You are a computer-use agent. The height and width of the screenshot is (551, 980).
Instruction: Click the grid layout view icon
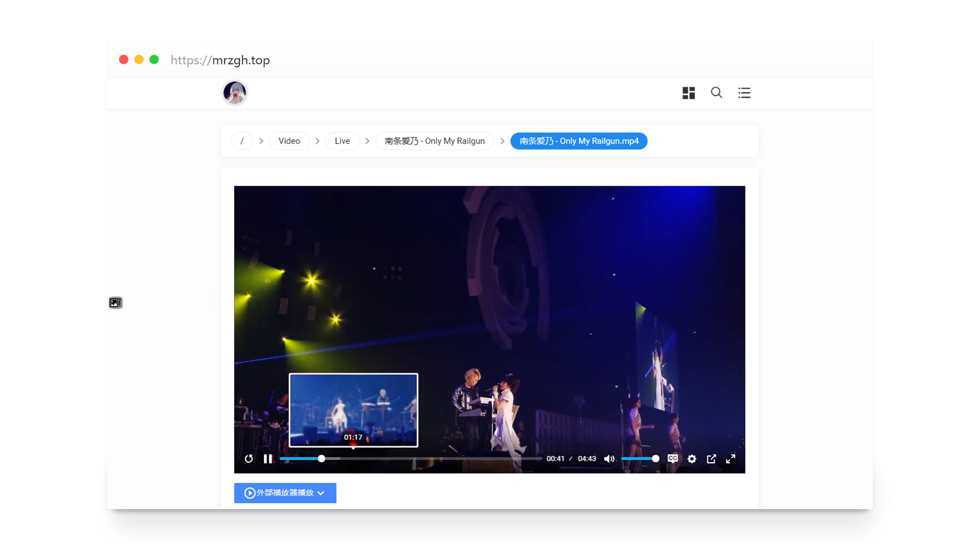click(x=689, y=93)
